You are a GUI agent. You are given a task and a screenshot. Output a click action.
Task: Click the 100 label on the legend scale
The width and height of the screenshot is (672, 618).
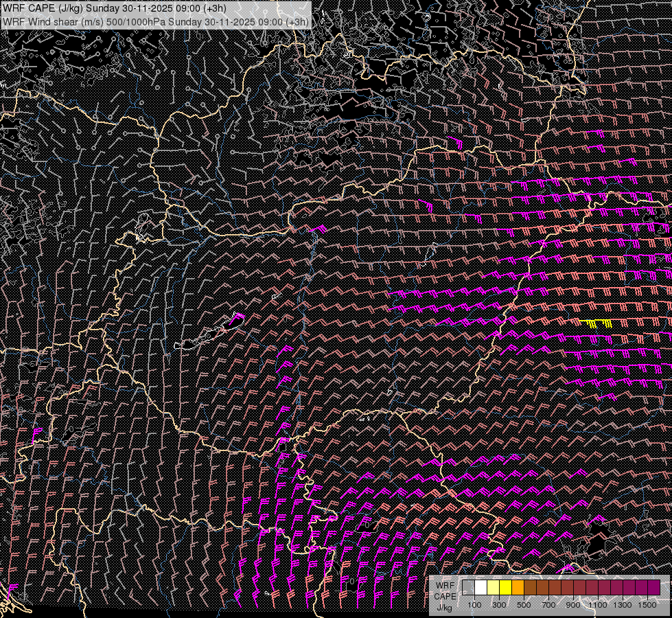474,605
